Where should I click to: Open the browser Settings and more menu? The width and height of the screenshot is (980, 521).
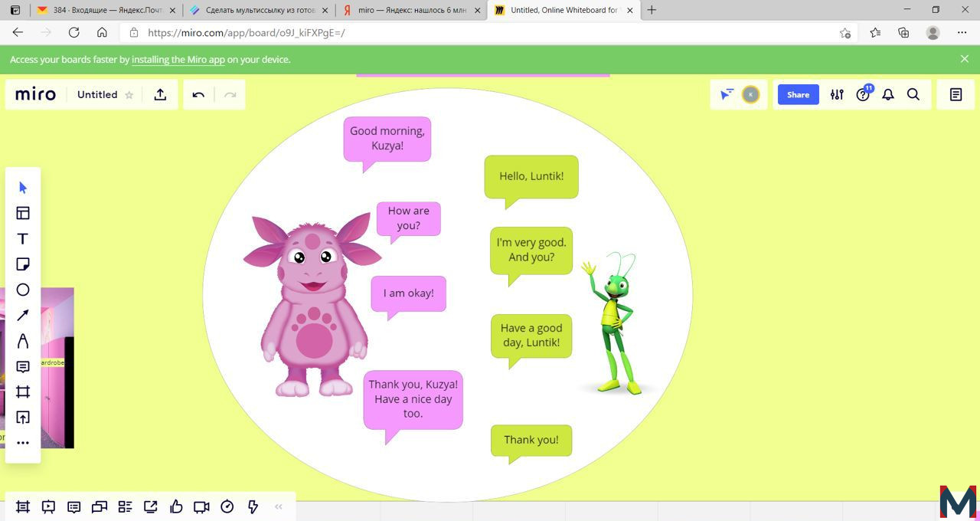(962, 33)
